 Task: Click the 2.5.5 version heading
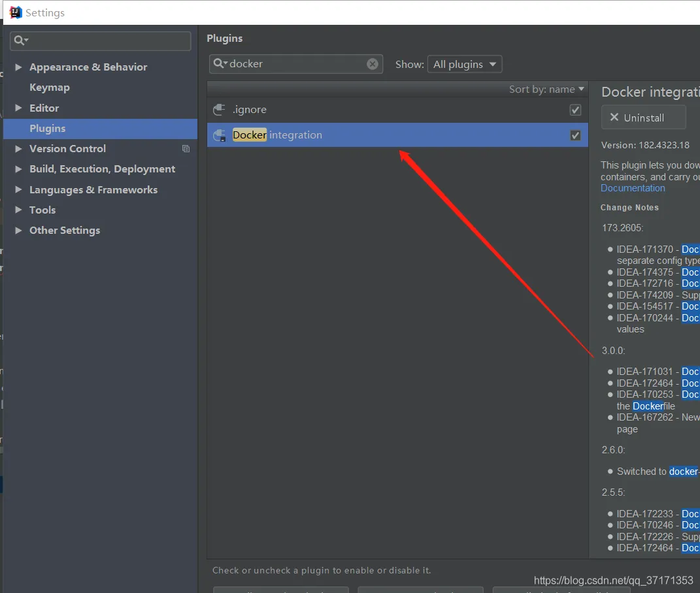(613, 492)
